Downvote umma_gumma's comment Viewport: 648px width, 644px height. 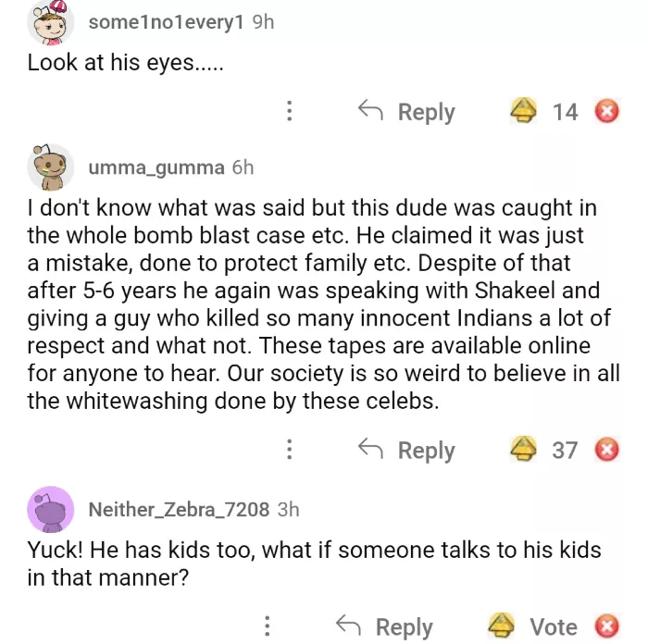pyautogui.click(x=606, y=451)
